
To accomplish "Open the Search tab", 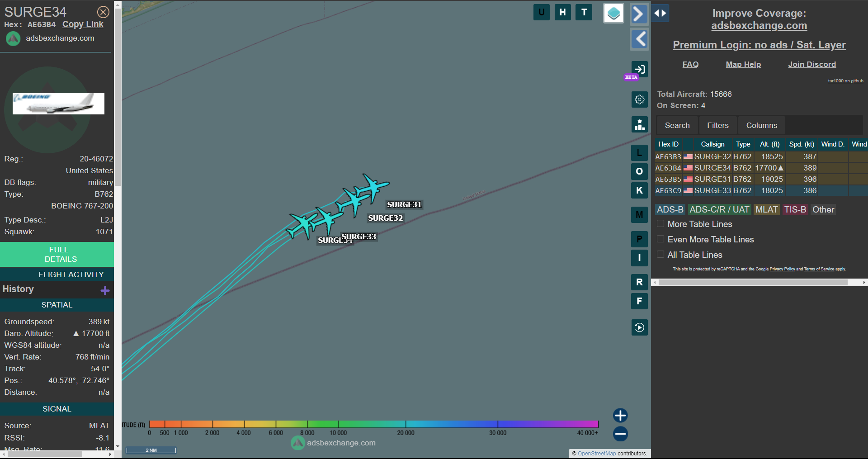I will tap(677, 125).
